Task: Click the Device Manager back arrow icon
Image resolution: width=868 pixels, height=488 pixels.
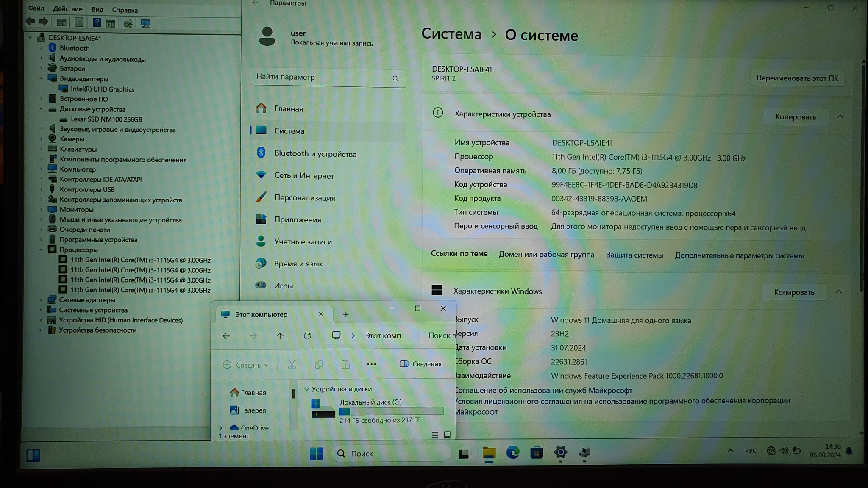Action: [30, 22]
